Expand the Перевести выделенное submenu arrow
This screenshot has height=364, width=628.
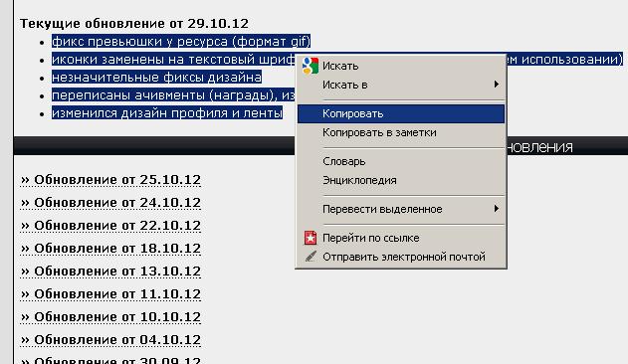[497, 209]
